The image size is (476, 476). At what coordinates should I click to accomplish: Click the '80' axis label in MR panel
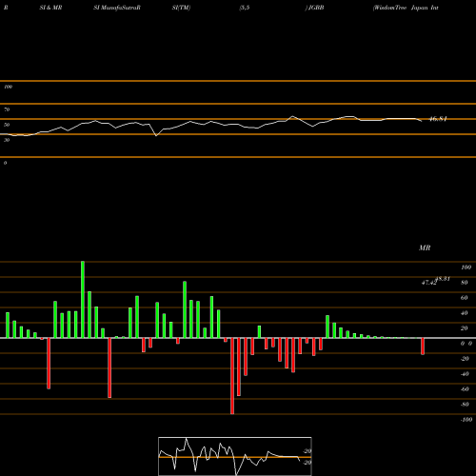point(465,283)
